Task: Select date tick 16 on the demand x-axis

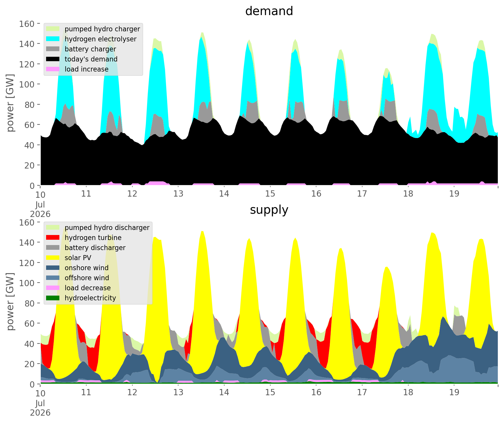Action: (x=316, y=194)
